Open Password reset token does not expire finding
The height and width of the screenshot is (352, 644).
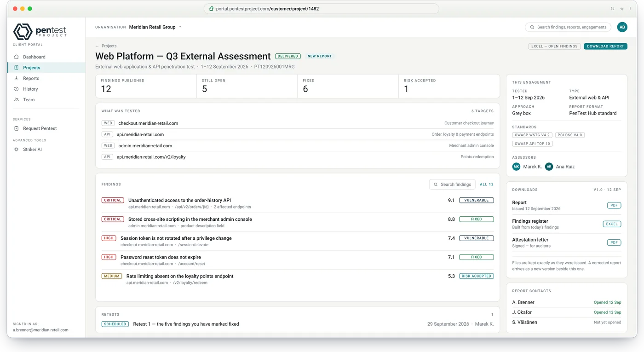point(297,260)
